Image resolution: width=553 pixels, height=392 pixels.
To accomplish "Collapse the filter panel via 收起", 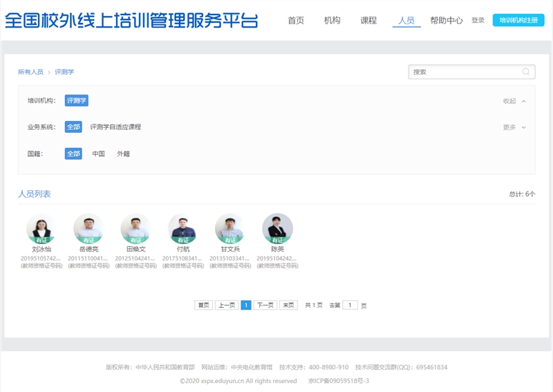I will coord(514,101).
